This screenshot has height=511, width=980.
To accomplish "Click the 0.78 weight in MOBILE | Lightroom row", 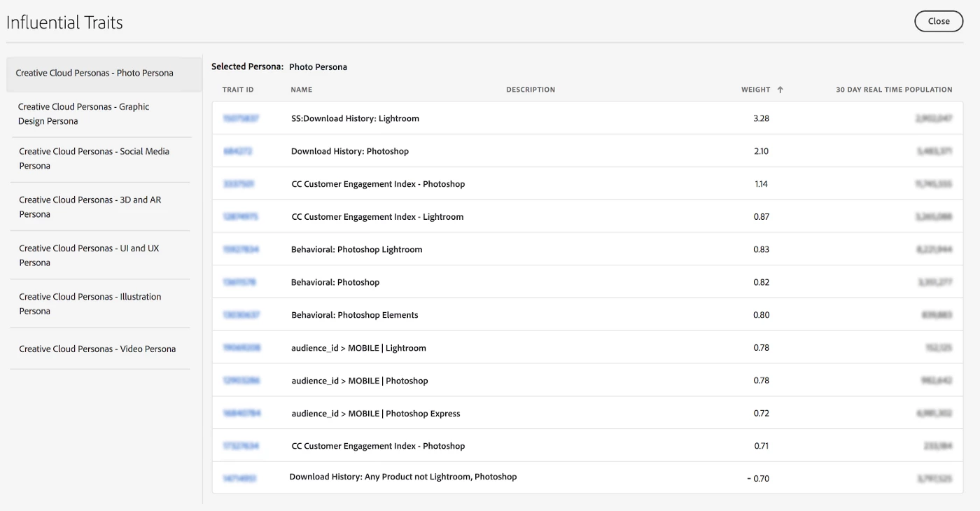I will point(761,348).
